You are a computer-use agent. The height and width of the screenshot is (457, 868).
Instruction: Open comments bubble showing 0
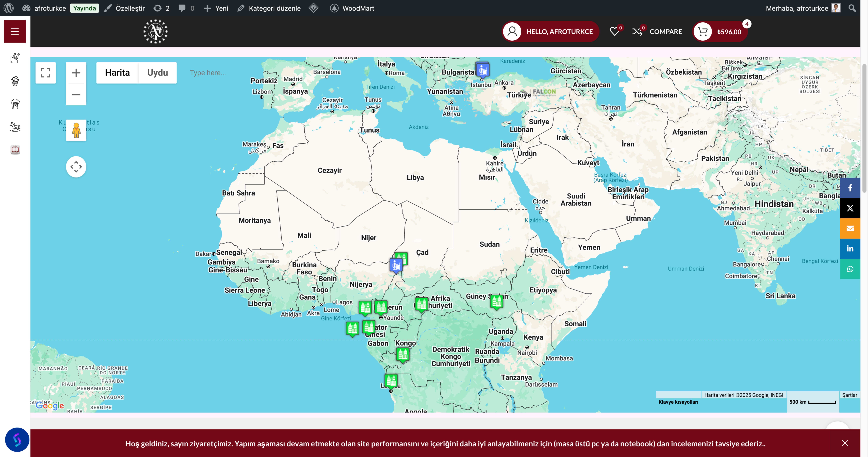point(186,8)
